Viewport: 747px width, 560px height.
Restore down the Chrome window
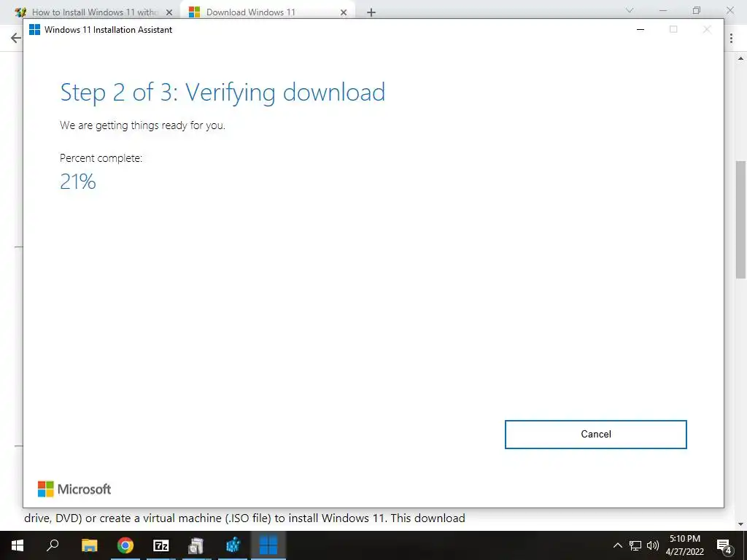point(697,10)
